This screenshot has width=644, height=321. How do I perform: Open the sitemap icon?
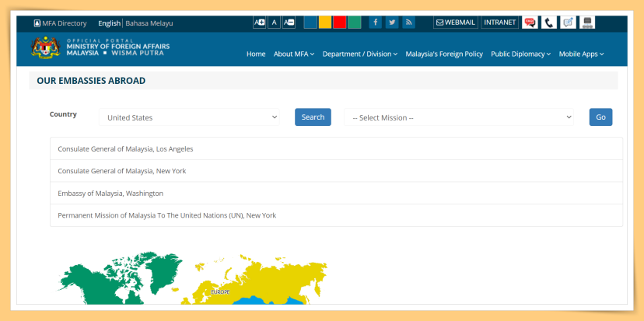click(x=587, y=23)
